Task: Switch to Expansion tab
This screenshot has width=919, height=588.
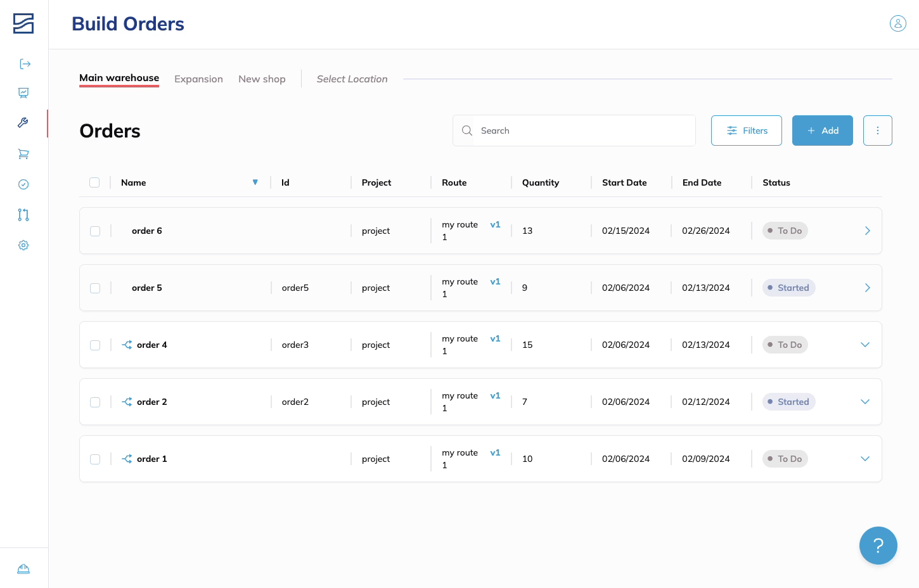Action: [x=198, y=79]
